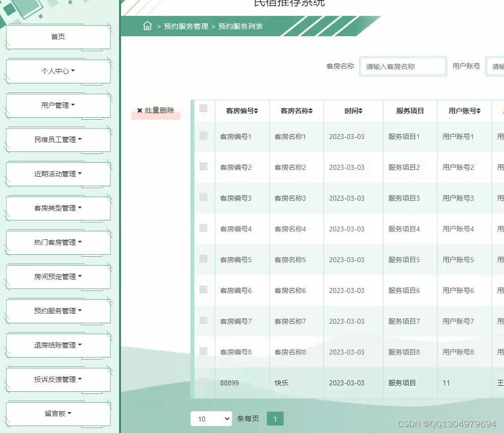Expand the 个人中心 sidebar menu
The height and width of the screenshot is (433, 504).
click(58, 71)
